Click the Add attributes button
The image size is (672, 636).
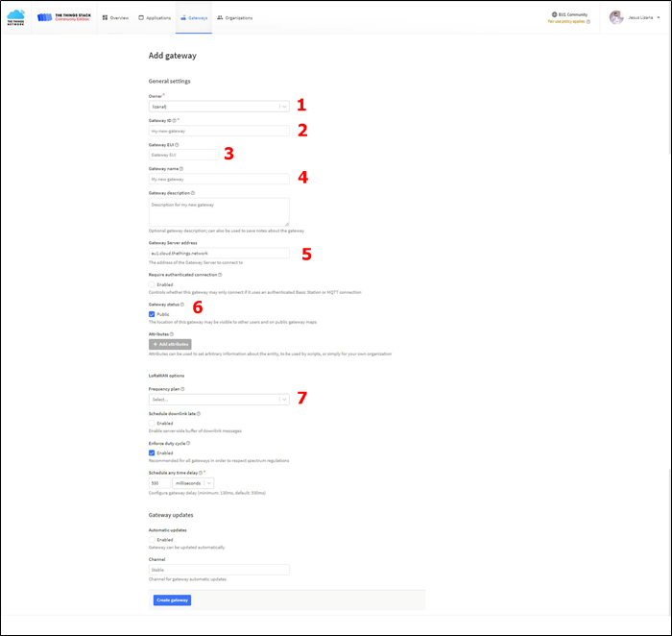170,344
